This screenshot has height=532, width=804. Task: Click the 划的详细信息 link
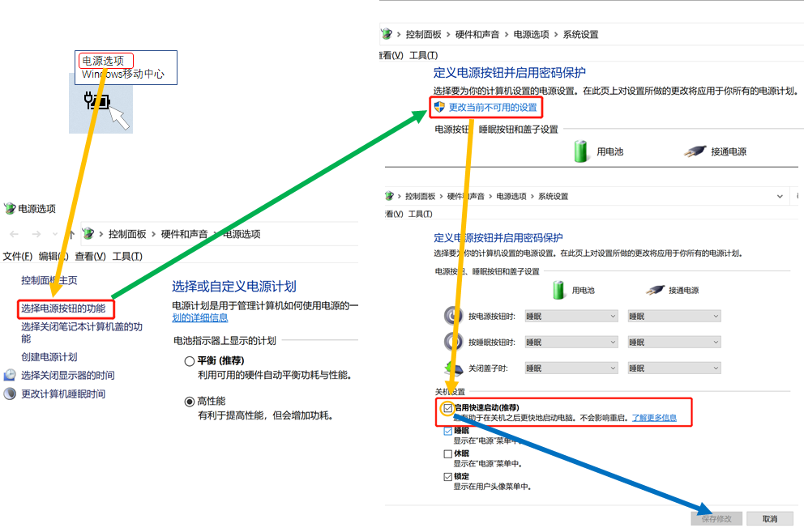pos(200,317)
